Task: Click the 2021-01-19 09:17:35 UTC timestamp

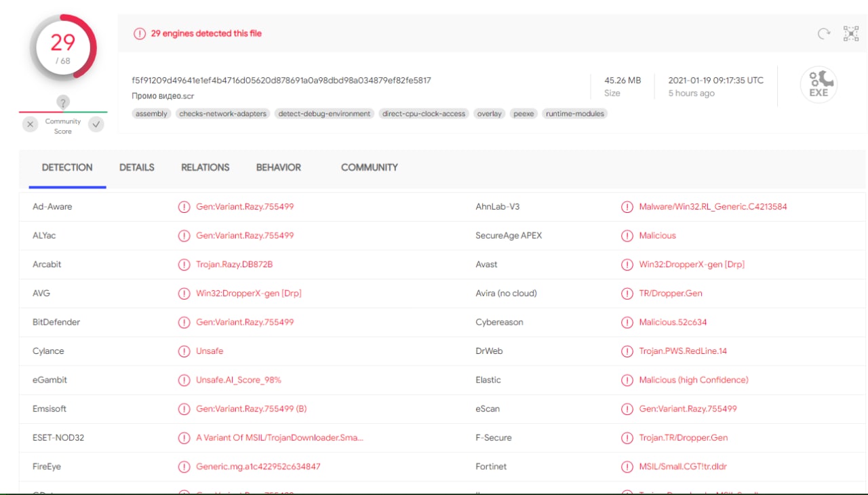Action: click(716, 80)
